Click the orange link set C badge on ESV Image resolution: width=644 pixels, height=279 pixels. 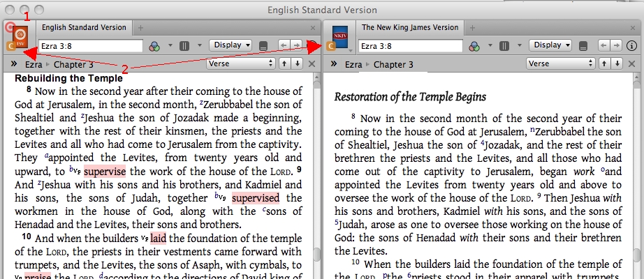(11, 46)
